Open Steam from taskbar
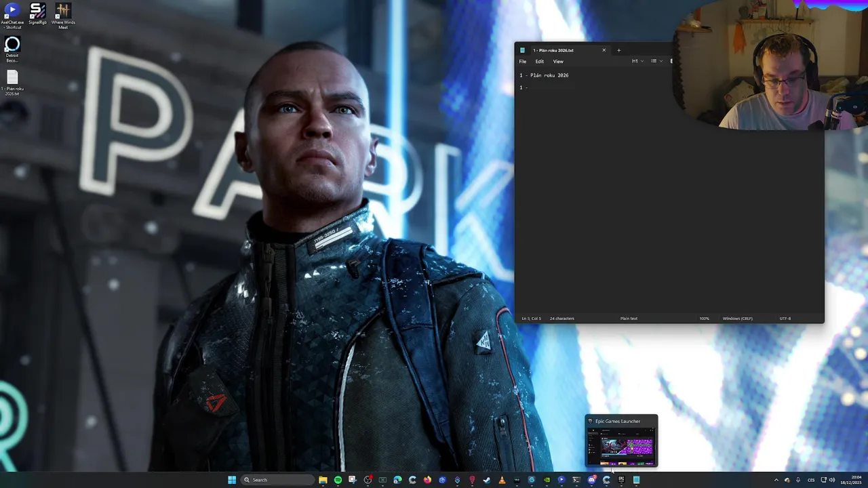 pos(487,480)
